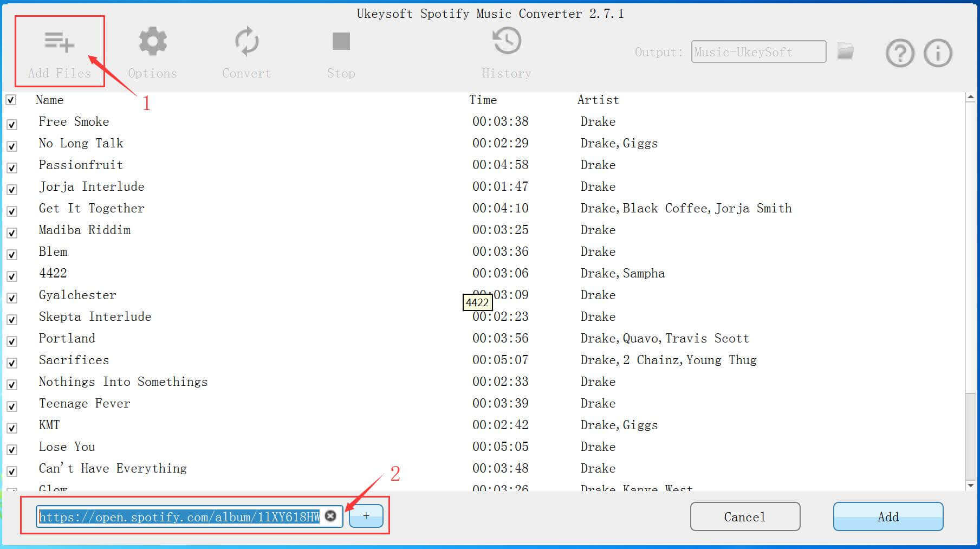980x549 pixels.
Task: Click the Time column header
Action: click(483, 100)
